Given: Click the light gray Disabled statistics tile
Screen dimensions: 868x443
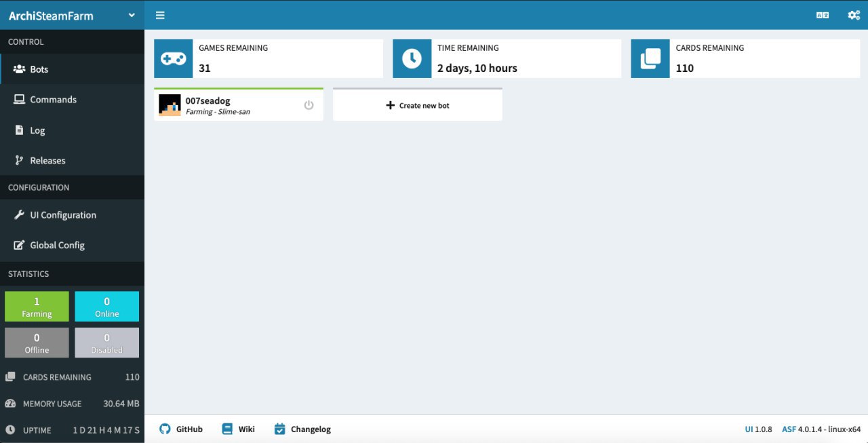Looking at the screenshot, I should [x=106, y=343].
